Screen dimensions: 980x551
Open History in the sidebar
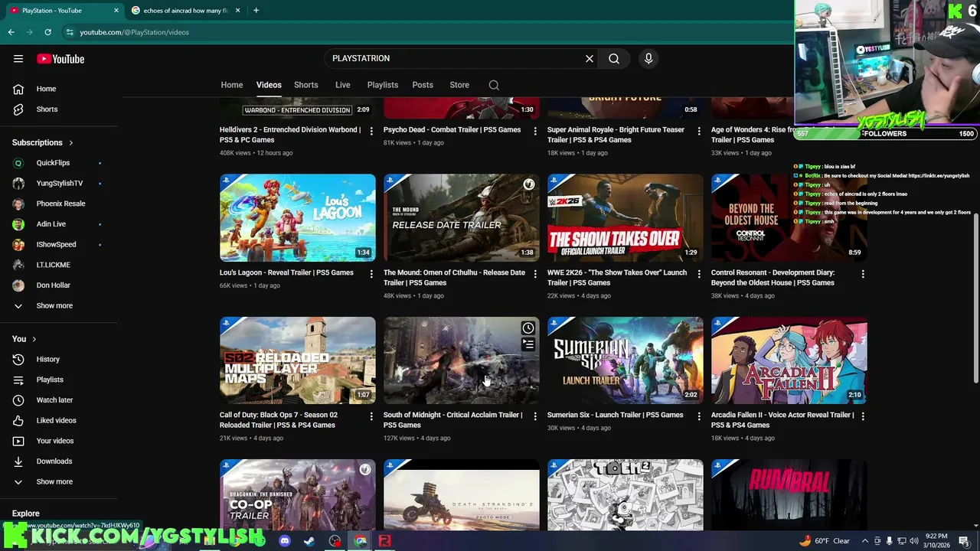tap(60, 359)
